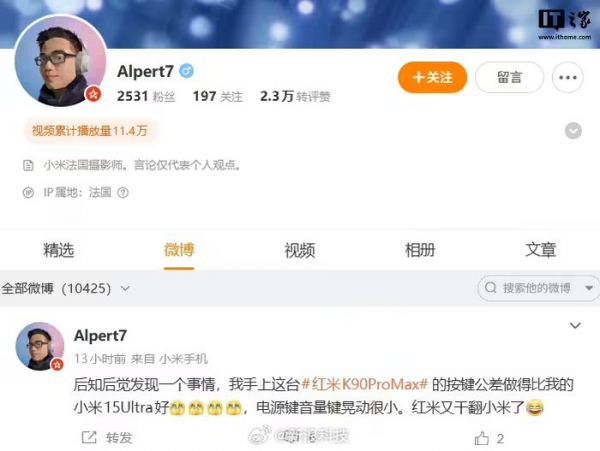Click the IP location help question mark

point(123,192)
